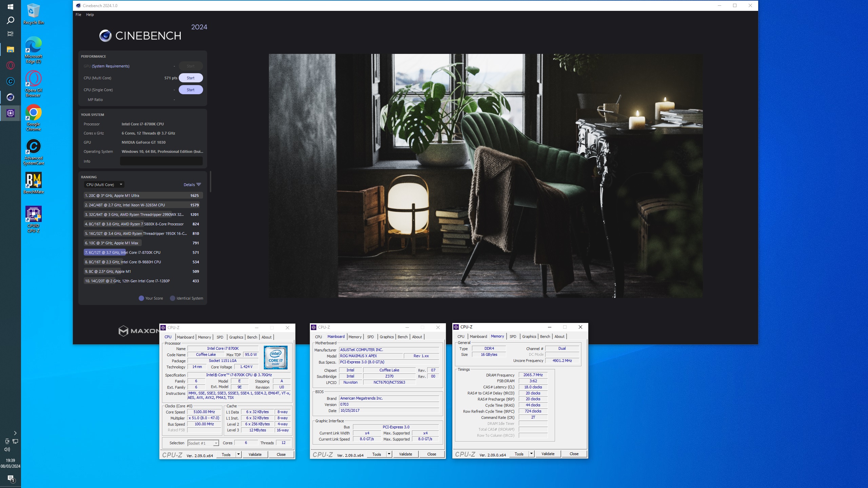The image size is (868, 488).
Task: Open the CPU (Multi Core) ranking dropdown
Action: coord(104,185)
